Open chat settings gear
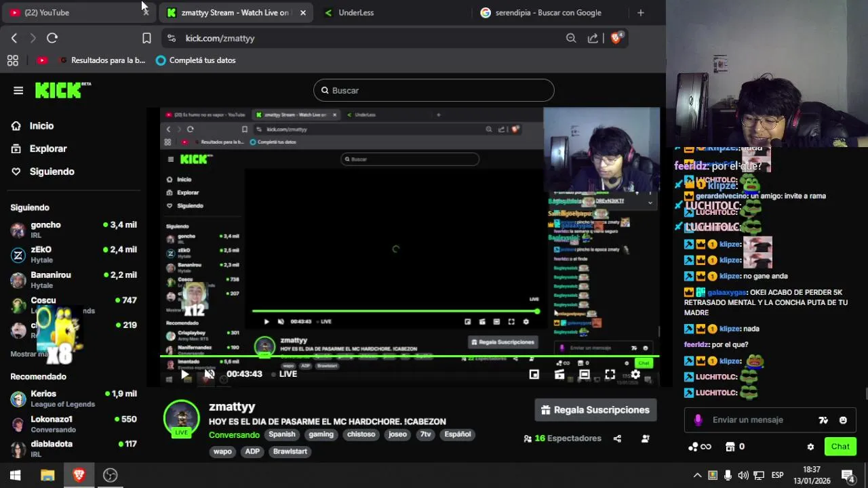Viewport: 868px width, 488px height. click(x=810, y=447)
